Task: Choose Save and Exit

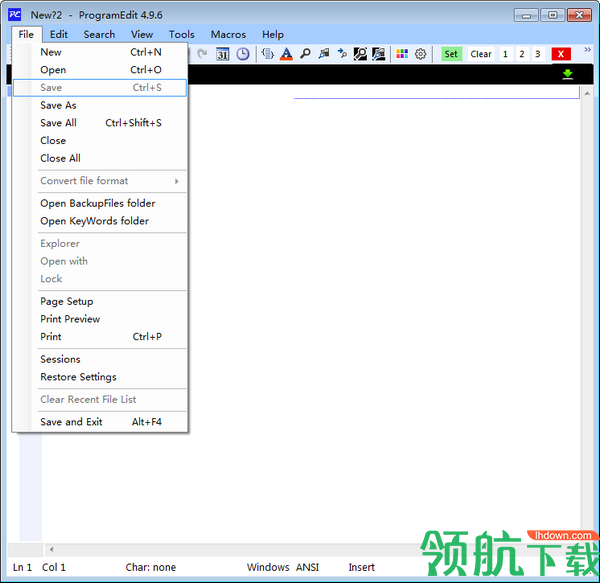Action: pos(100,422)
